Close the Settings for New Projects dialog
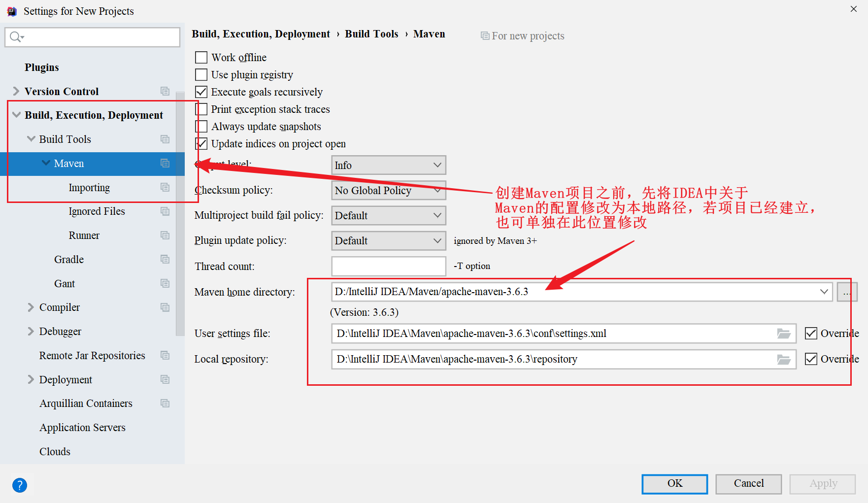Screen dimensions: 868x503 853,9
